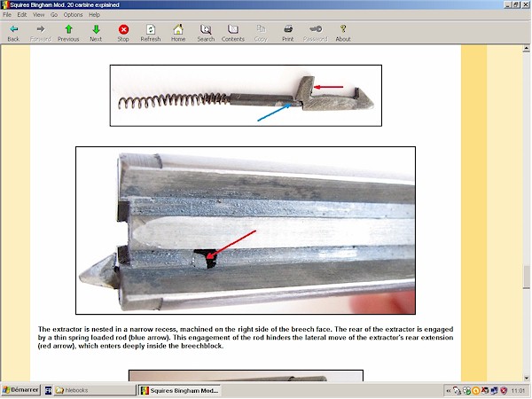The width and height of the screenshot is (532, 399).
Task: Open the File menu
Action: point(7,14)
